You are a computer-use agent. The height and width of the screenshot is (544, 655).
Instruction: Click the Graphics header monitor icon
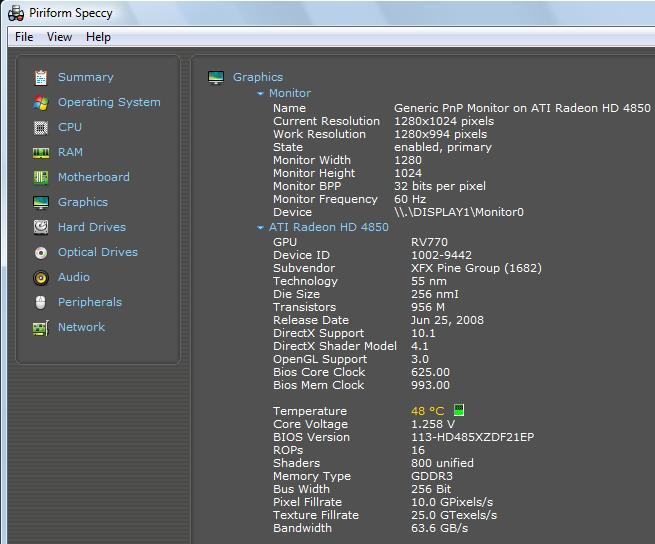pyautogui.click(x=216, y=77)
